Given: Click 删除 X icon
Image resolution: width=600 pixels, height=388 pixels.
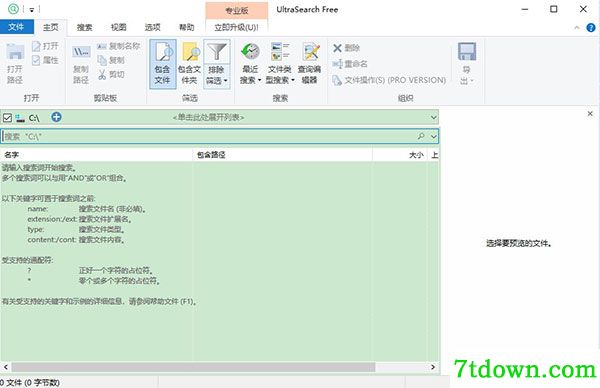Looking at the screenshot, I should (337, 48).
